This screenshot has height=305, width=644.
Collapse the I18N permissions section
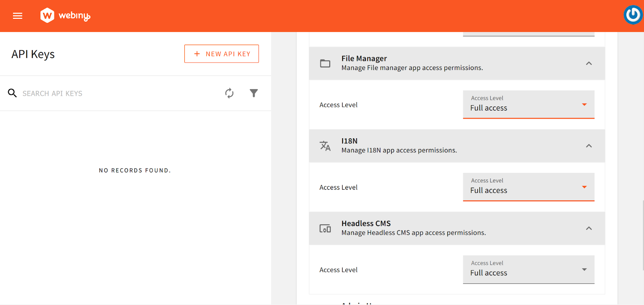(589, 146)
